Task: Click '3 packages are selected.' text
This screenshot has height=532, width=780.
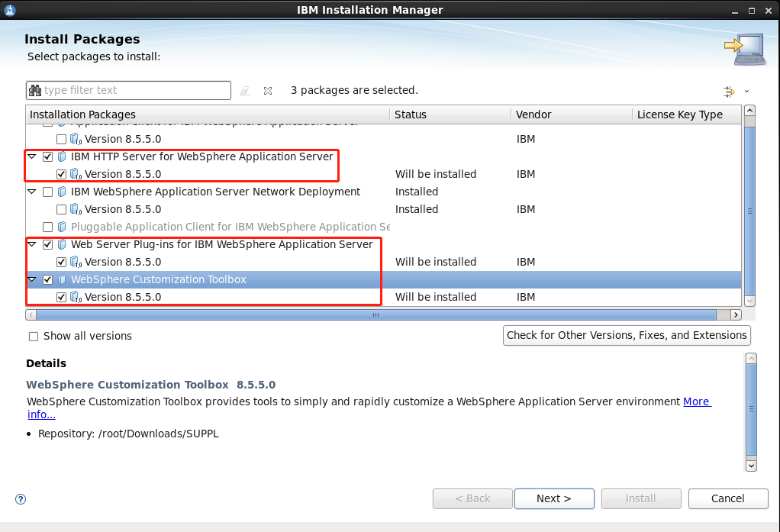Action: 354,90
